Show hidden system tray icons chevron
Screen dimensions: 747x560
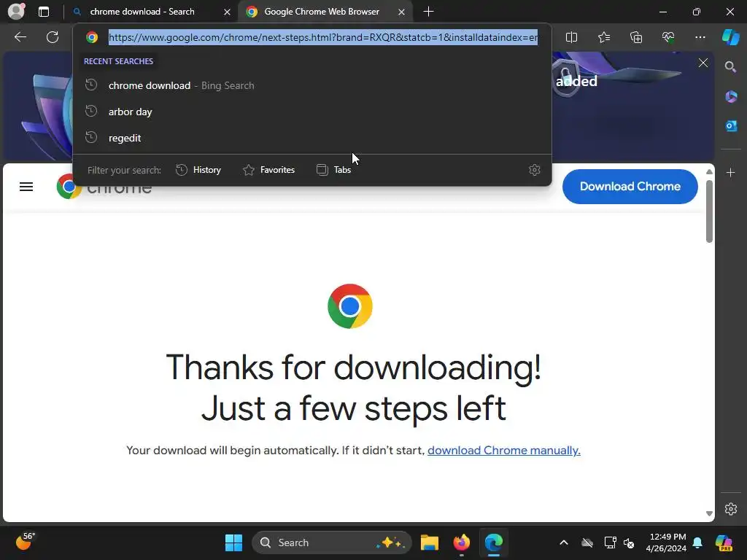point(564,542)
